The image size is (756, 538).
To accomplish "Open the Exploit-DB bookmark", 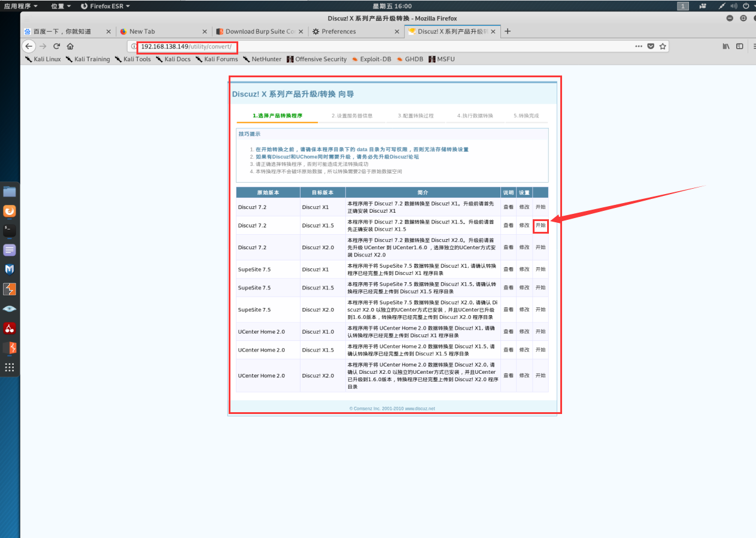I will coord(372,59).
